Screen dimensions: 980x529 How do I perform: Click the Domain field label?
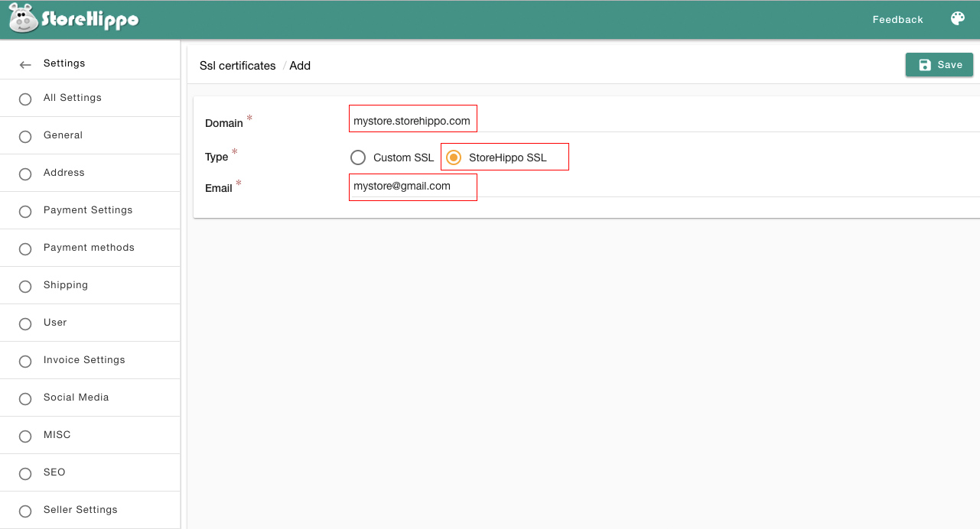pos(224,123)
